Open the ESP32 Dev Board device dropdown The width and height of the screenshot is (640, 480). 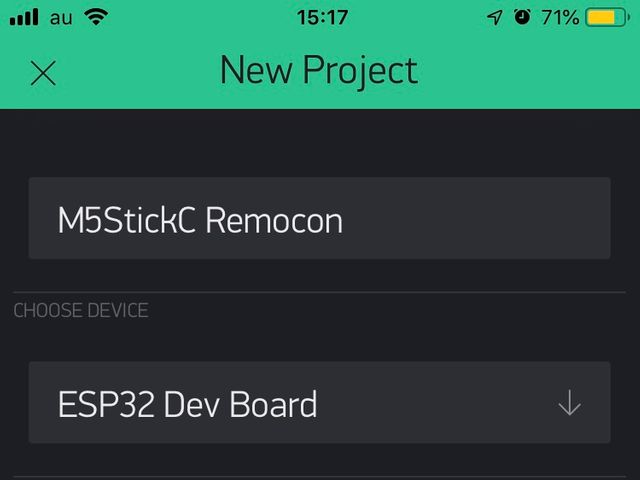coord(320,402)
